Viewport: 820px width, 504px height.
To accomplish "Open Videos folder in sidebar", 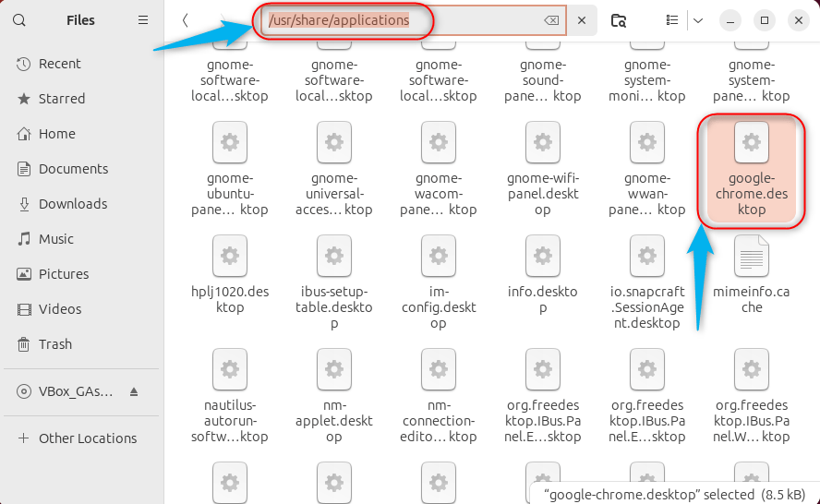I will [81, 309].
